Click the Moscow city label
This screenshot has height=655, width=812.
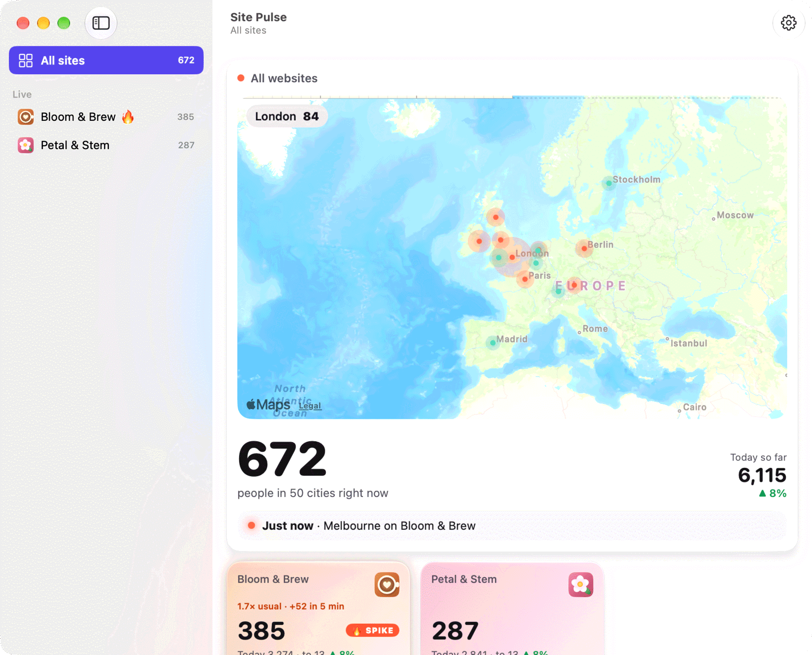click(x=735, y=215)
